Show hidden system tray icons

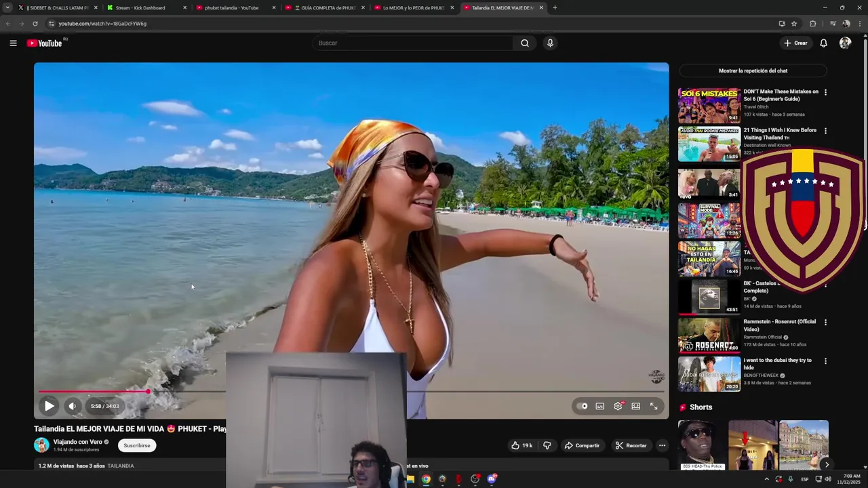coord(767,479)
